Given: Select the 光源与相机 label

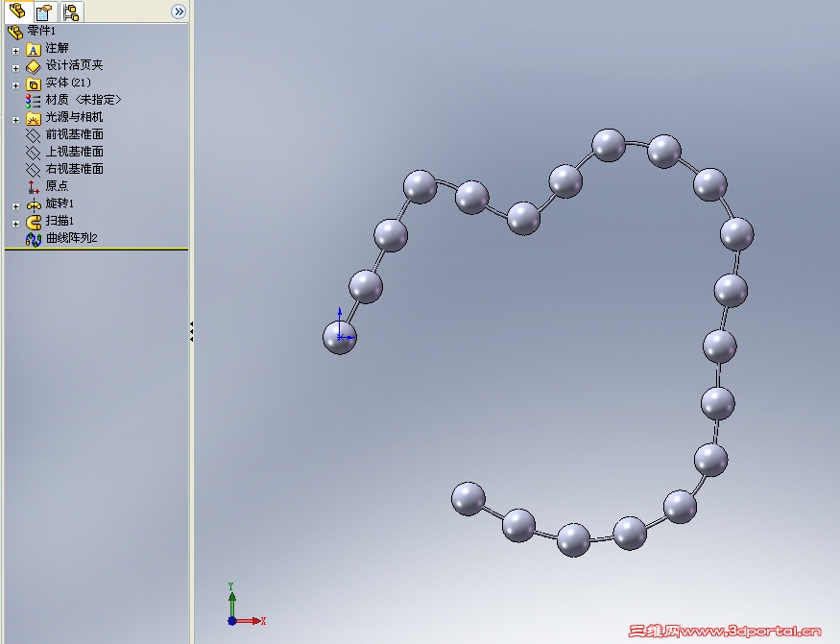Looking at the screenshot, I should [75, 117].
